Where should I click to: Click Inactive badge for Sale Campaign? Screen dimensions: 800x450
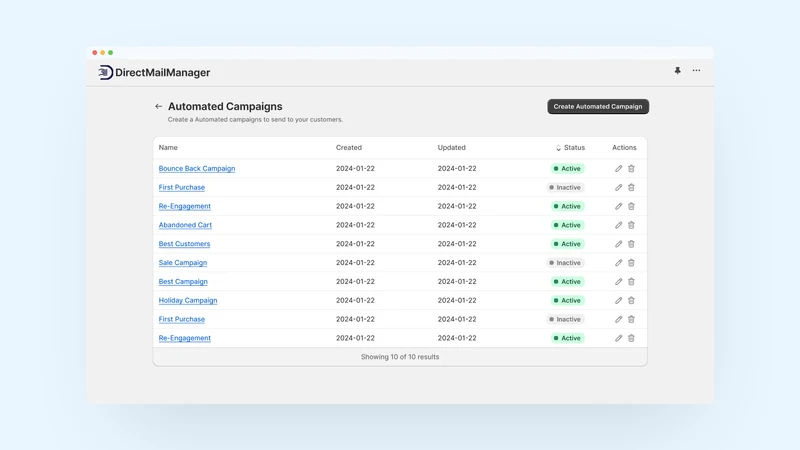point(565,263)
